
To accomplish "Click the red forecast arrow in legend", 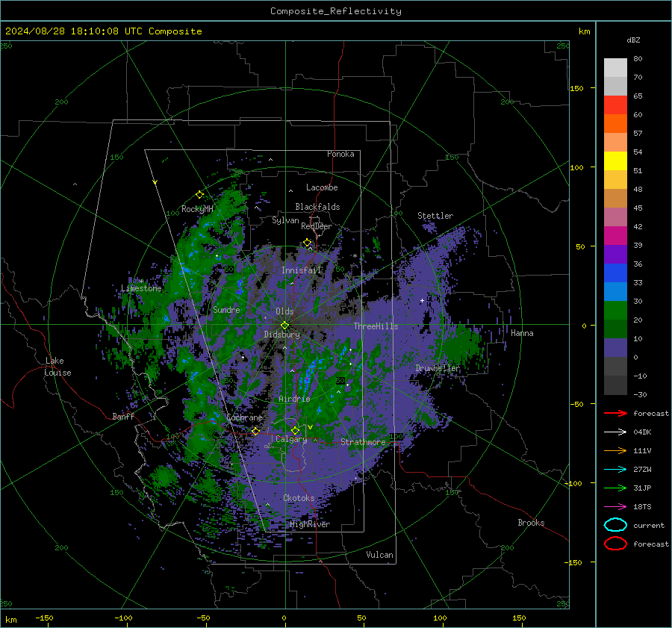I will (x=615, y=413).
